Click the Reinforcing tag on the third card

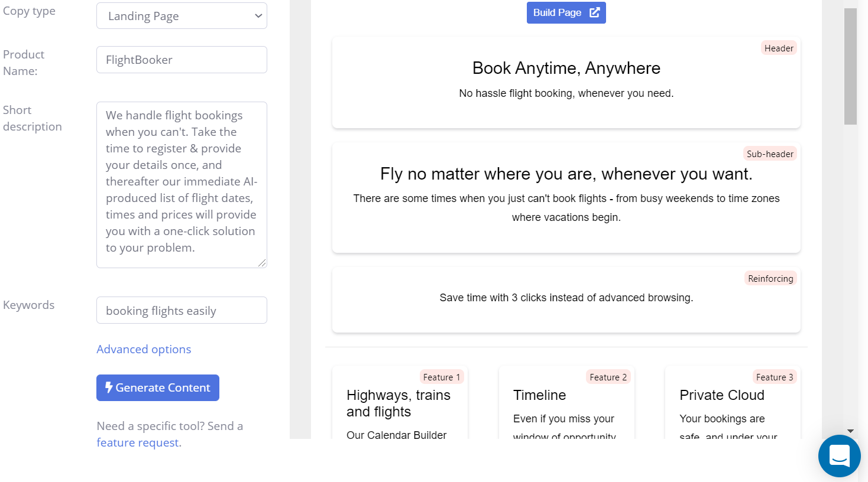pyautogui.click(x=770, y=278)
